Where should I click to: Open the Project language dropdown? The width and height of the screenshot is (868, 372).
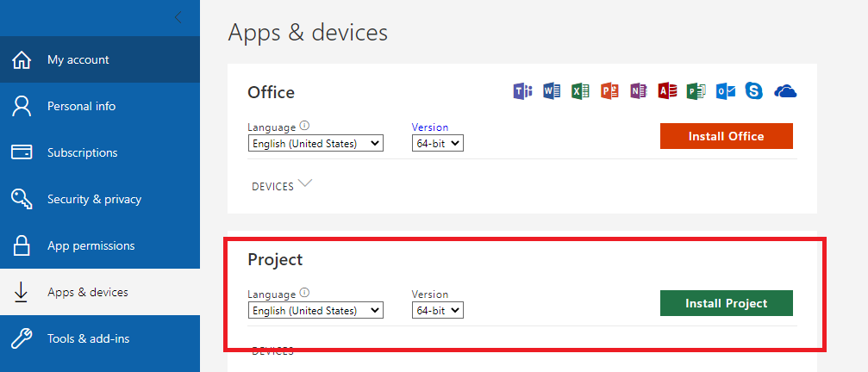(x=315, y=311)
